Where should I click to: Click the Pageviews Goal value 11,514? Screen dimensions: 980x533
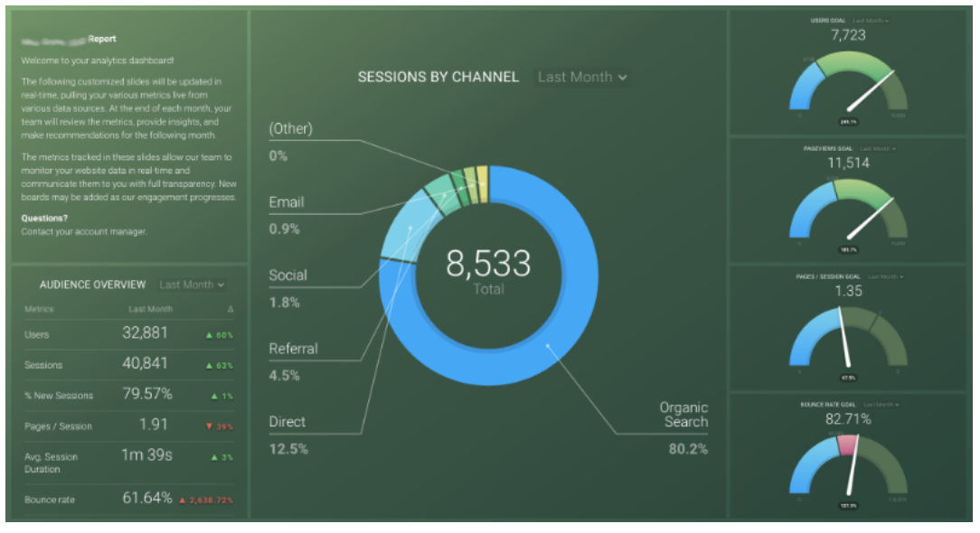848,164
